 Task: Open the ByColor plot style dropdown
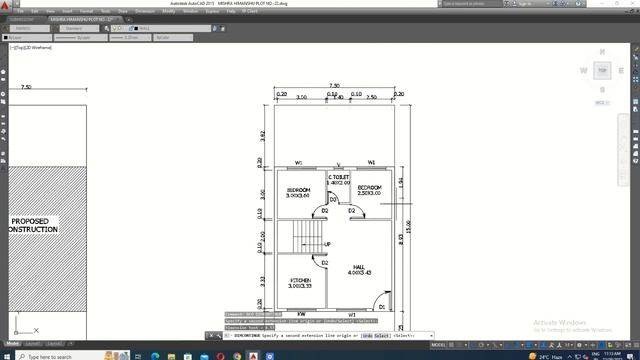coord(173,38)
